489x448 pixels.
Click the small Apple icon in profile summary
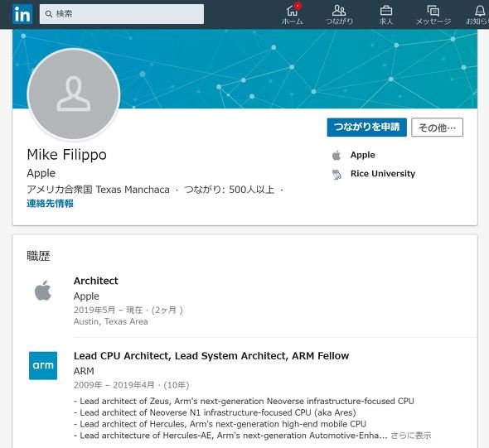coord(336,155)
